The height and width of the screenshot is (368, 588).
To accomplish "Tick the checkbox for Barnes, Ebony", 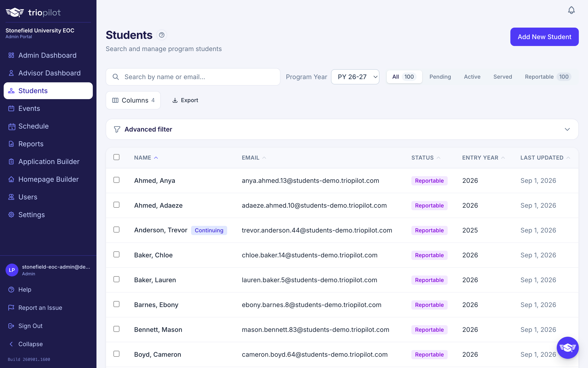I will [x=116, y=304].
